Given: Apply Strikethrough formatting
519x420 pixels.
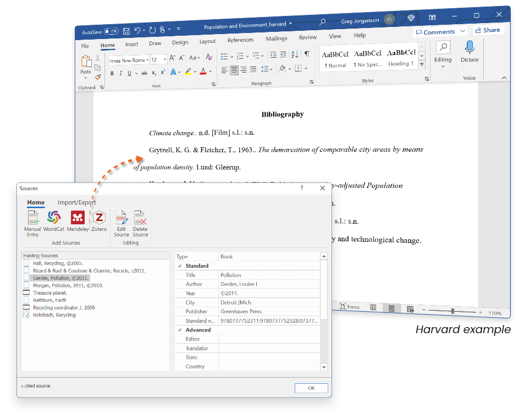Looking at the screenshot, I should point(144,73).
